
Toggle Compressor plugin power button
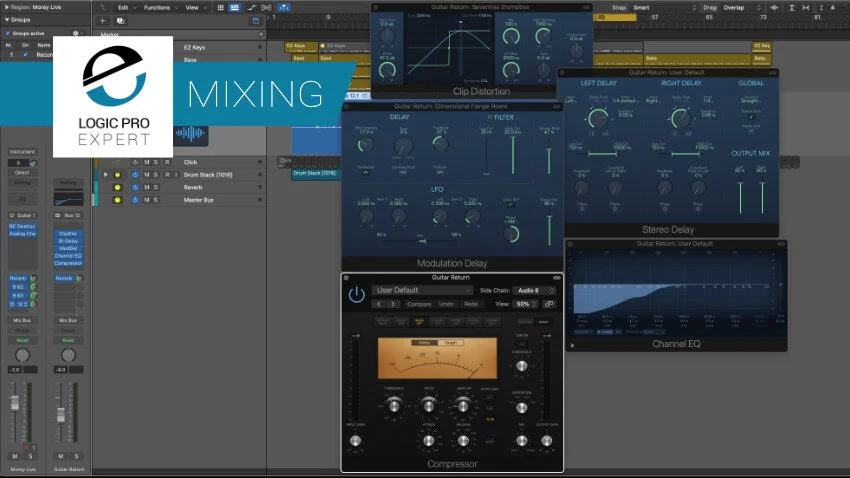(356, 295)
